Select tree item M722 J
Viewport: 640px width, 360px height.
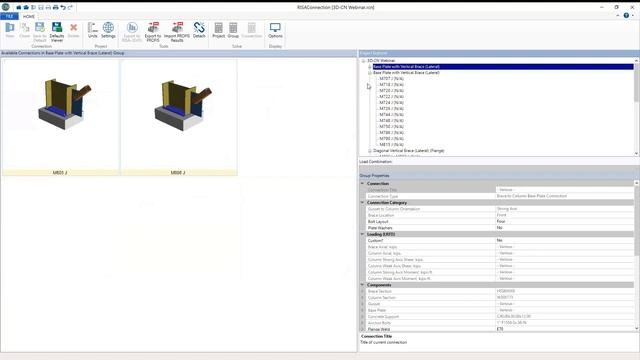pos(391,97)
